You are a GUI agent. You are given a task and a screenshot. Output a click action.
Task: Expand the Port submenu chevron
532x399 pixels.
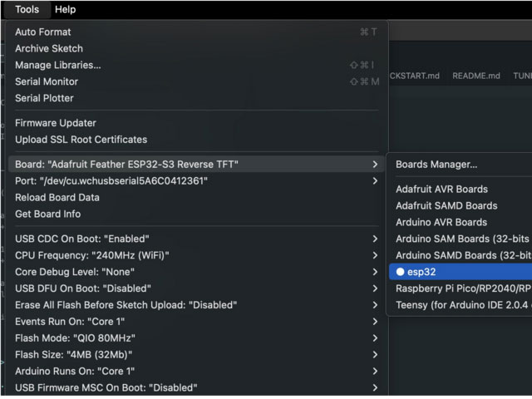[x=375, y=181]
